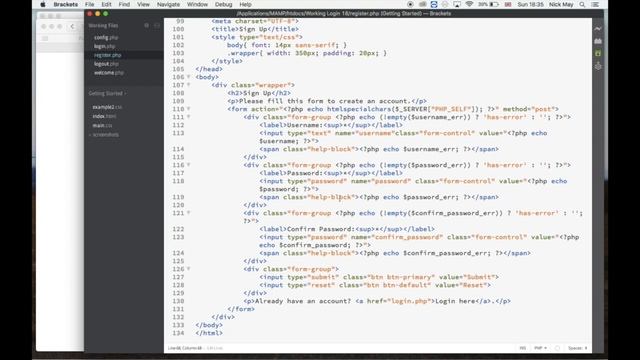
Task: Click the red input flag icon in menu bar
Action: pos(508,4)
